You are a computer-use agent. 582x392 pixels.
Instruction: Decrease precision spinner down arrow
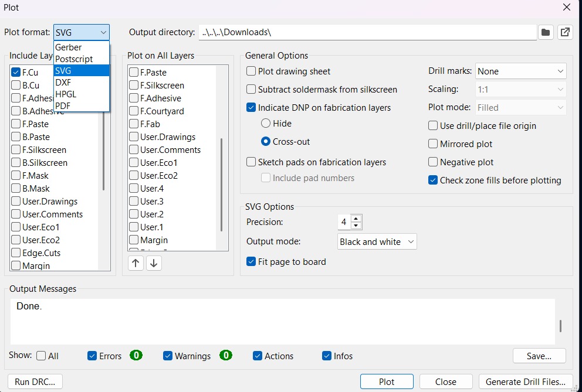356,226
